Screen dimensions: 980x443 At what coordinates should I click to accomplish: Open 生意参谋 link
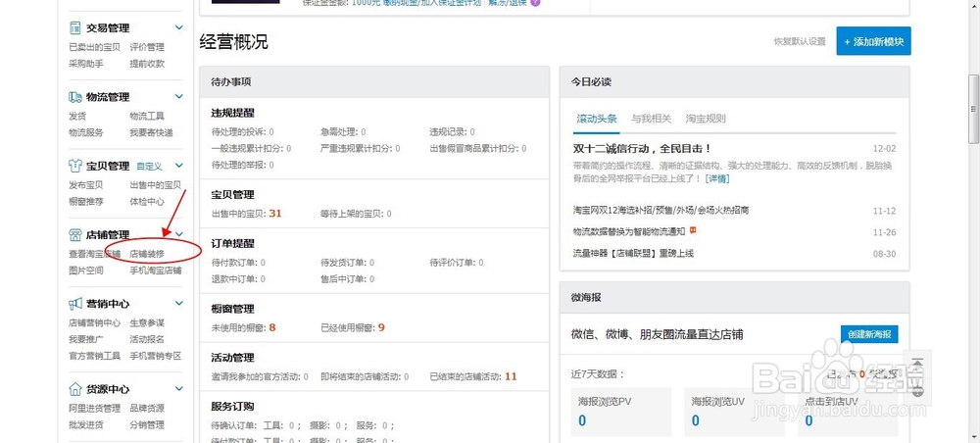coord(147,323)
